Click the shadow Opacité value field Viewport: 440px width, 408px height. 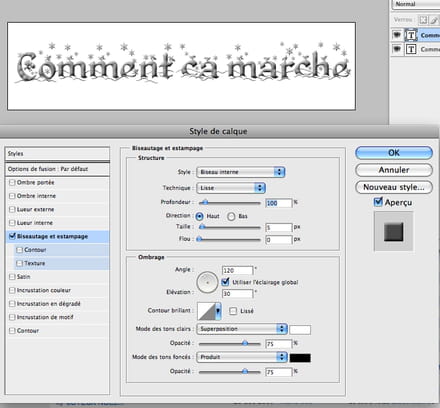pyautogui.click(x=279, y=372)
